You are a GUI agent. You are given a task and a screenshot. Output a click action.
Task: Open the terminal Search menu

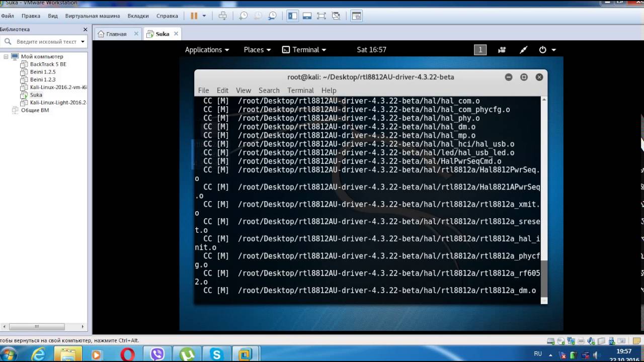[269, 90]
